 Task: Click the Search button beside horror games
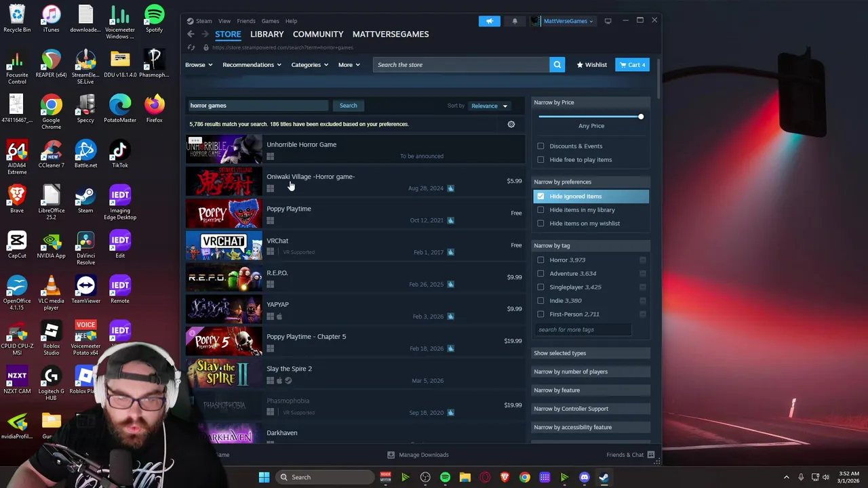pos(349,106)
